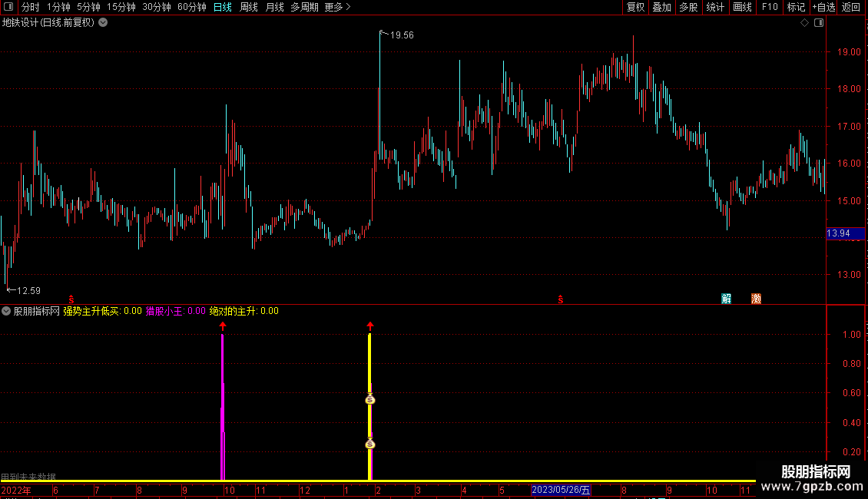
Task: Open the 多股 multi-stock view
Action: (688, 7)
